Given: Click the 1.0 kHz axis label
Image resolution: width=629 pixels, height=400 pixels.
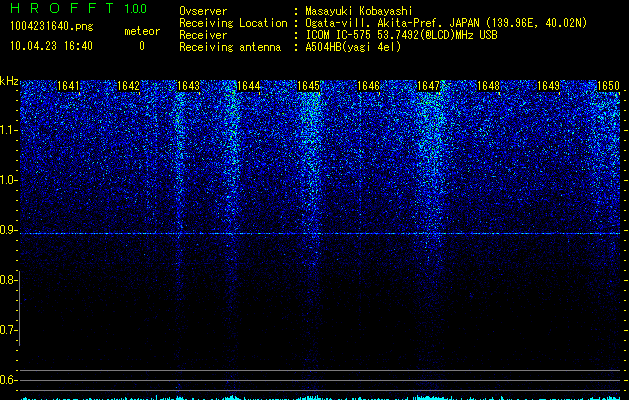Looking at the screenshot, I should pyautogui.click(x=8, y=180).
